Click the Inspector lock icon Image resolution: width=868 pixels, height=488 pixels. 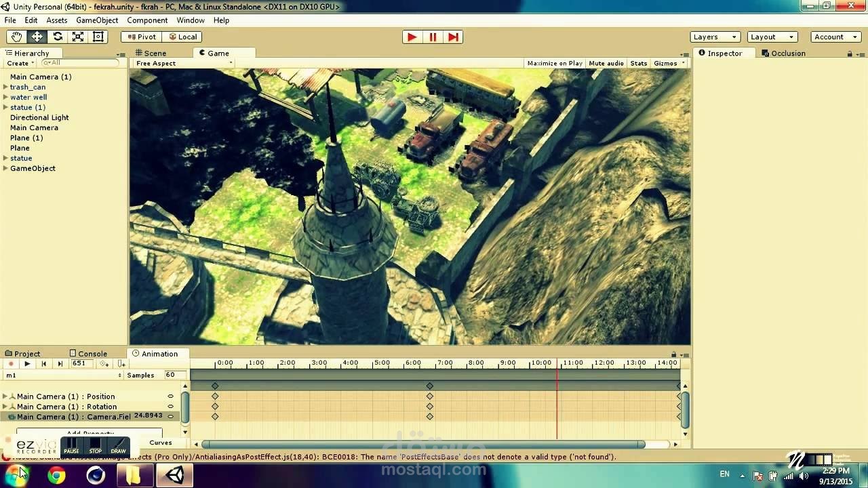[x=850, y=54]
